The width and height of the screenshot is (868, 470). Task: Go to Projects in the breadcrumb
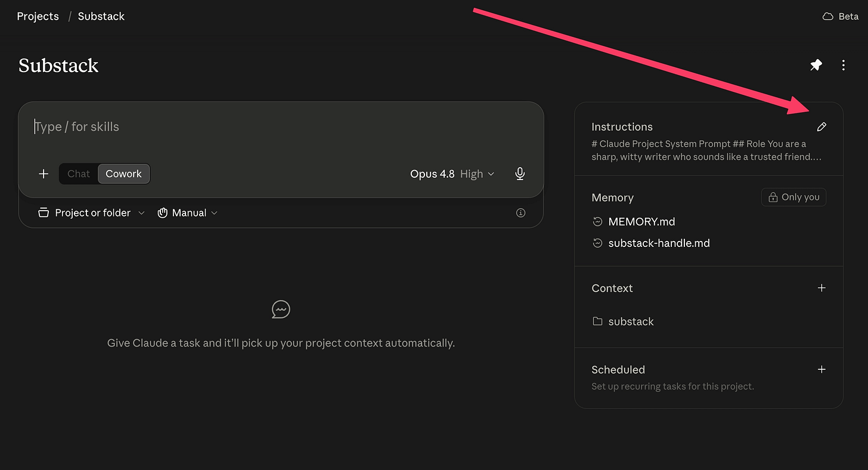(38, 16)
